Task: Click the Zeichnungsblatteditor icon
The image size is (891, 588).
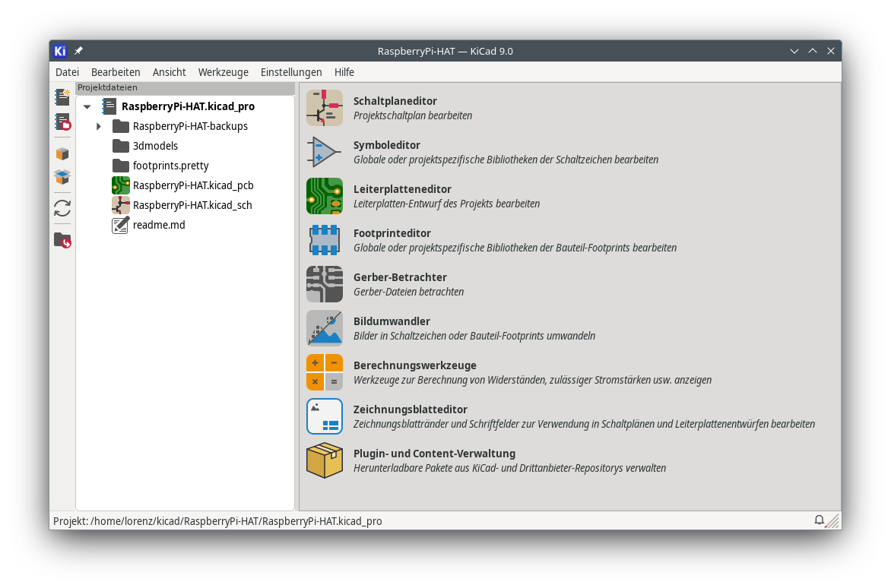Action: click(325, 416)
